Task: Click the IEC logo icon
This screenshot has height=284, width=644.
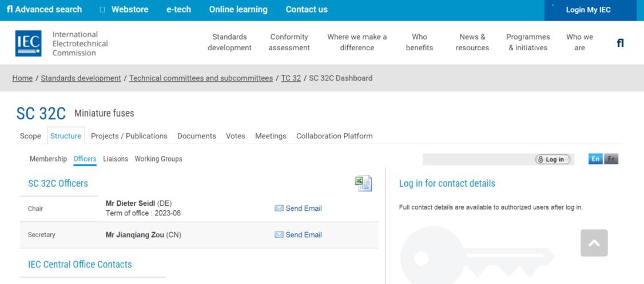Action: 28,43
